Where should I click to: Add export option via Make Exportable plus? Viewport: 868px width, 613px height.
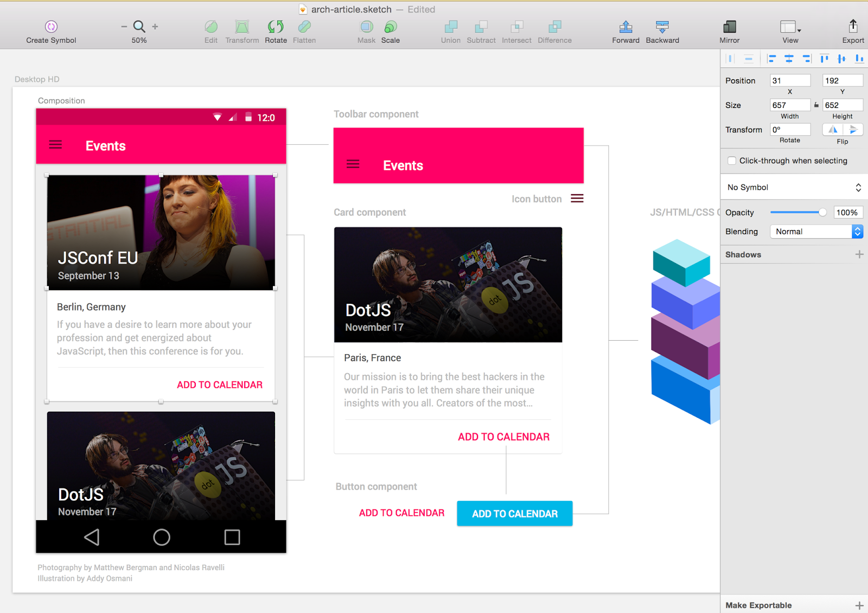click(x=859, y=605)
